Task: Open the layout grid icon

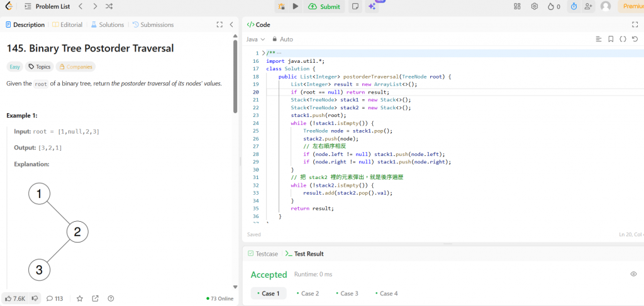Action: 517,6
